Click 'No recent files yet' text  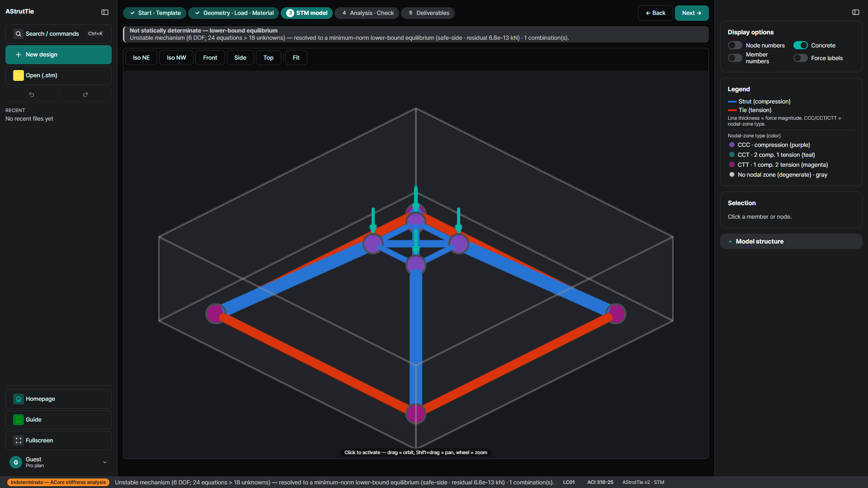[x=29, y=119]
